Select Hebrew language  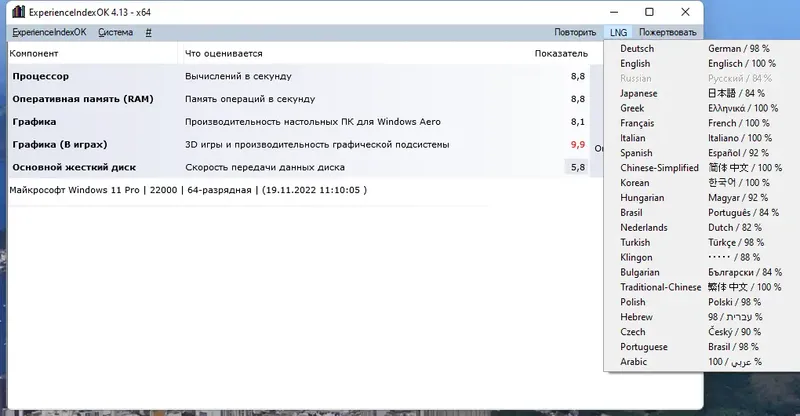[x=702, y=317]
